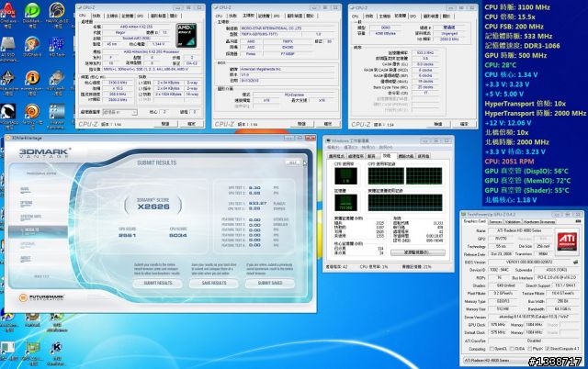Switch to SPD tab in first CPU-Z window
The image size is (588, 369).
point(141,17)
